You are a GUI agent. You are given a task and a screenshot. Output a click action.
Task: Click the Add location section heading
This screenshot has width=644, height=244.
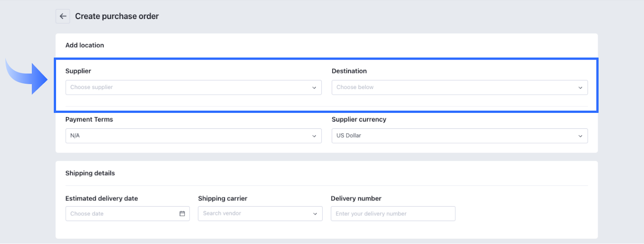[x=85, y=45]
